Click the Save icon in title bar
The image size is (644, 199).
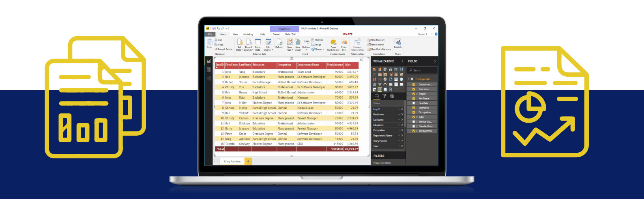coord(214,28)
